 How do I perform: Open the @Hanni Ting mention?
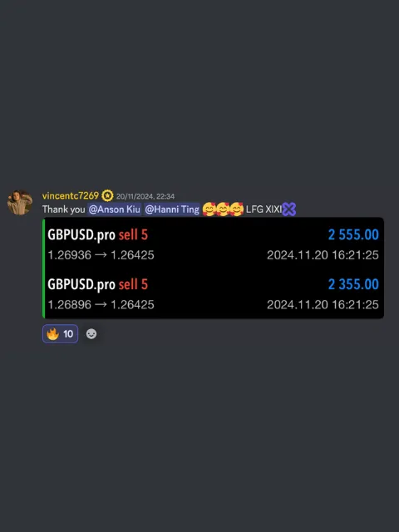tap(172, 209)
